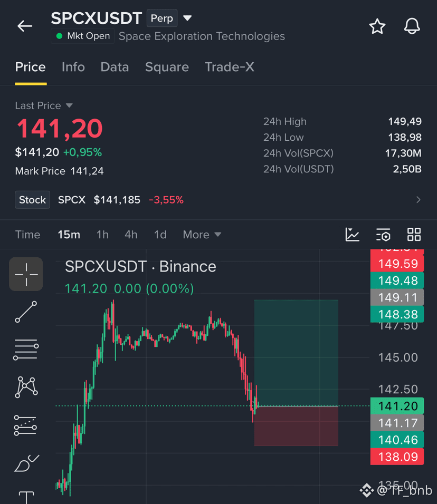Screen dimensions: 437x504
Task: Click the 24h Vol(SPCX) value 17,30M
Action: pyautogui.click(x=403, y=153)
